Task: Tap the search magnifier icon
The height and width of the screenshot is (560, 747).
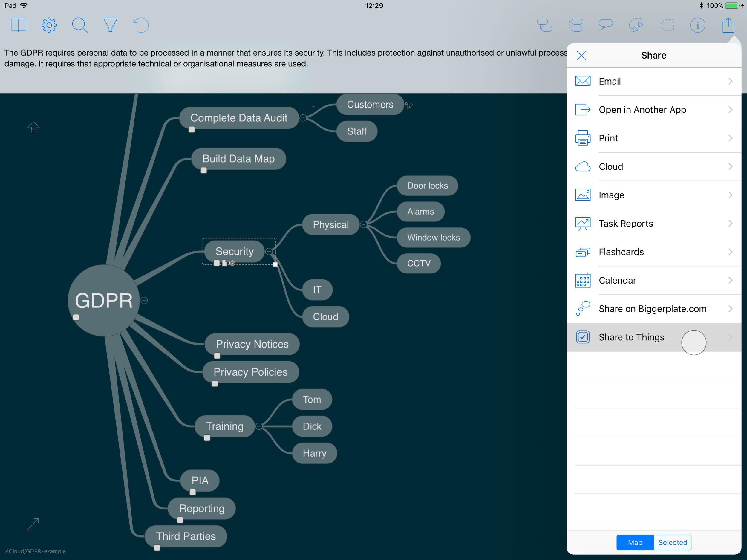Action: point(79,25)
